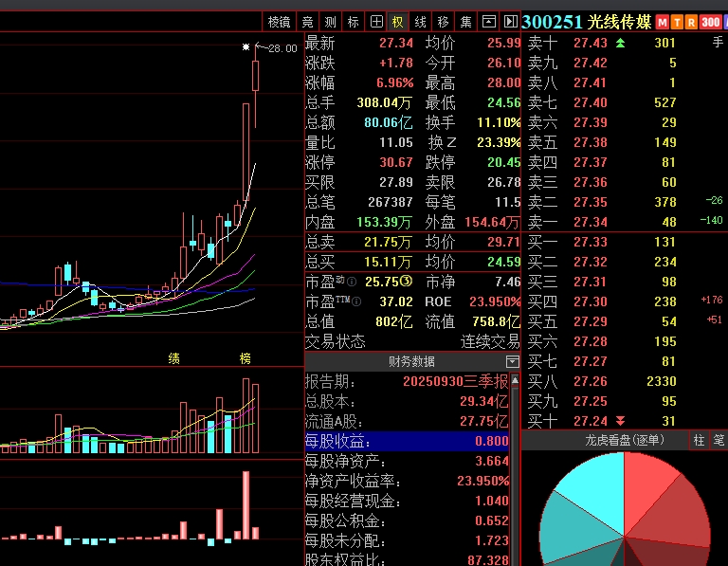Click the info icon next to 市盈动
This screenshot has height=566, width=728.
coord(352,282)
